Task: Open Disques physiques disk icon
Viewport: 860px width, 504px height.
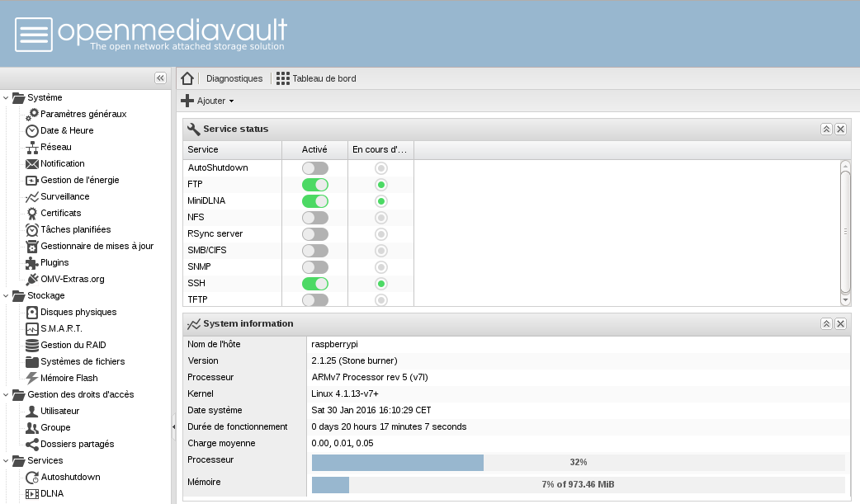Action: 32,312
